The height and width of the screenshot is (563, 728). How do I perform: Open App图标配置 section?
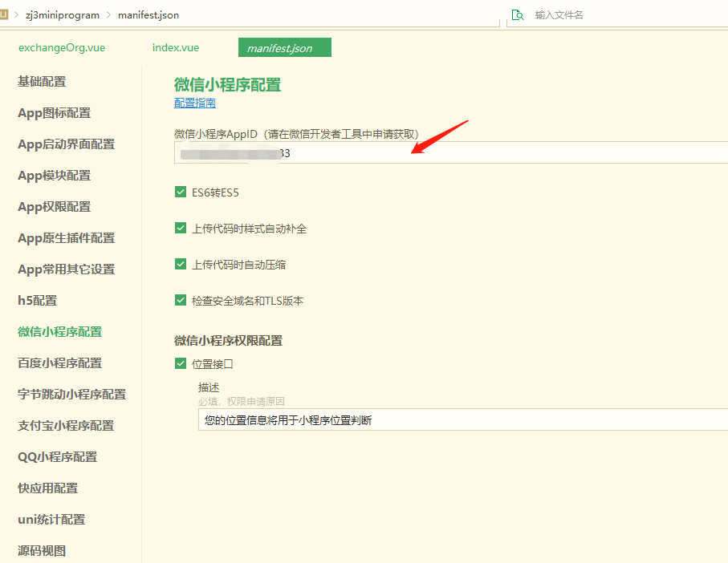55,113
